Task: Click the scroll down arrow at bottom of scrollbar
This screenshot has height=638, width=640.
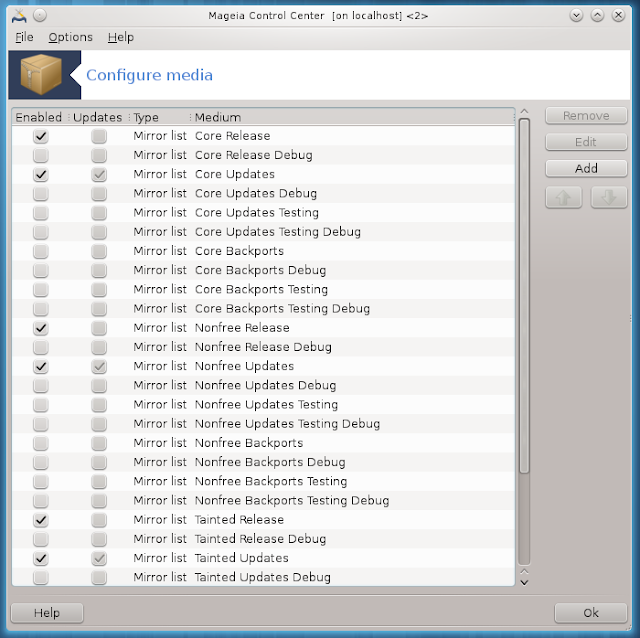Action: tap(524, 582)
